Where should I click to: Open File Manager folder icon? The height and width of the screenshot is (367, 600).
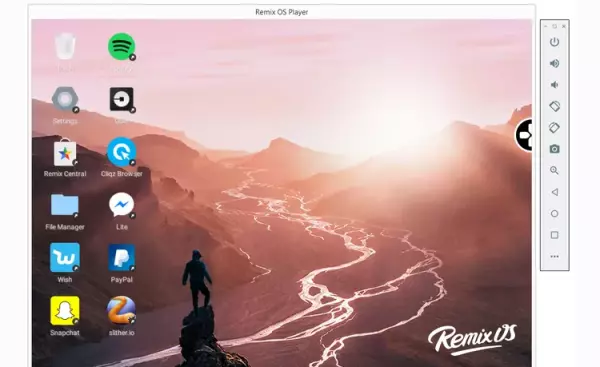click(65, 205)
